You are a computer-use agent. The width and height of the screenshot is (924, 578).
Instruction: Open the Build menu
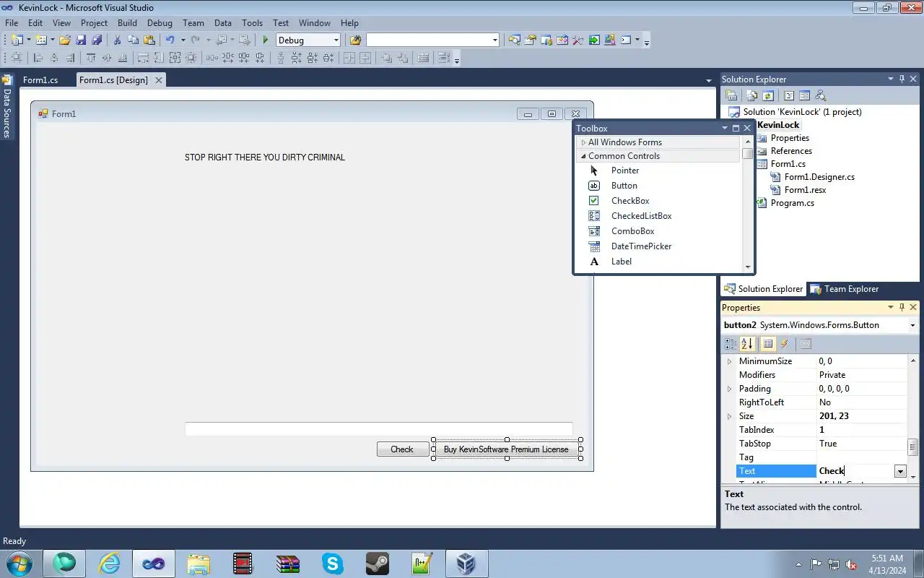(x=127, y=23)
